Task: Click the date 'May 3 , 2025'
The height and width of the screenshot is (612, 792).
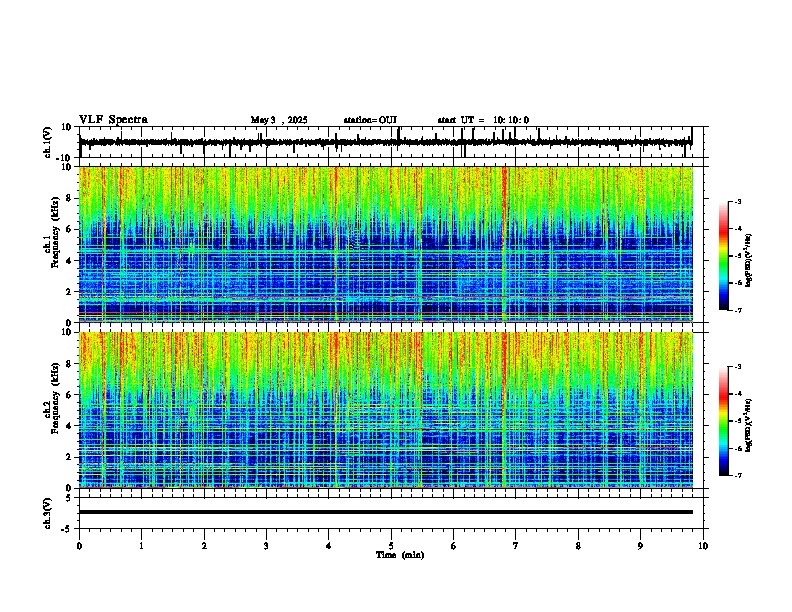Action: point(279,120)
